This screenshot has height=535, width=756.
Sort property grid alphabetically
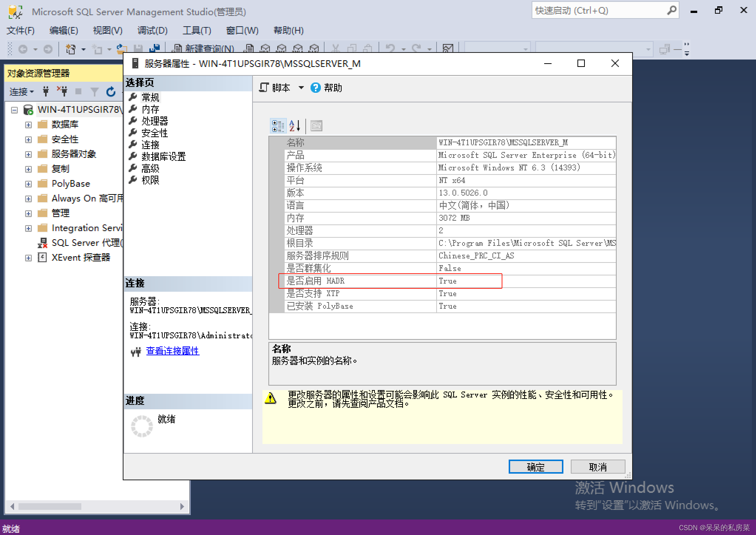click(x=295, y=126)
